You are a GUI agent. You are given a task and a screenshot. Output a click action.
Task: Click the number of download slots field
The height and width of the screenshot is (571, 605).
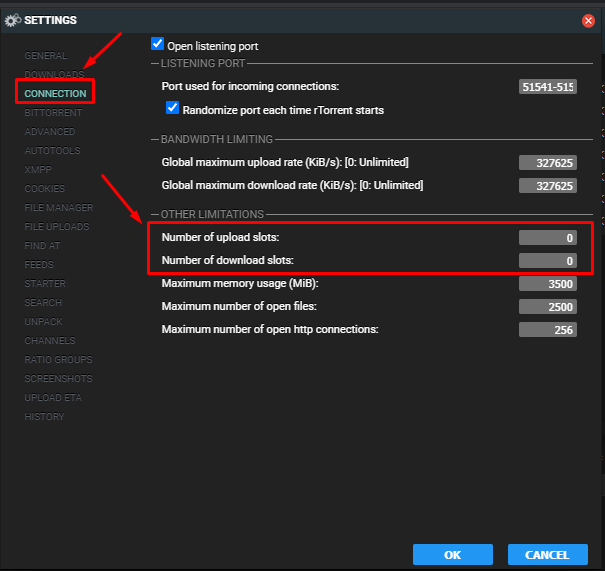548,261
